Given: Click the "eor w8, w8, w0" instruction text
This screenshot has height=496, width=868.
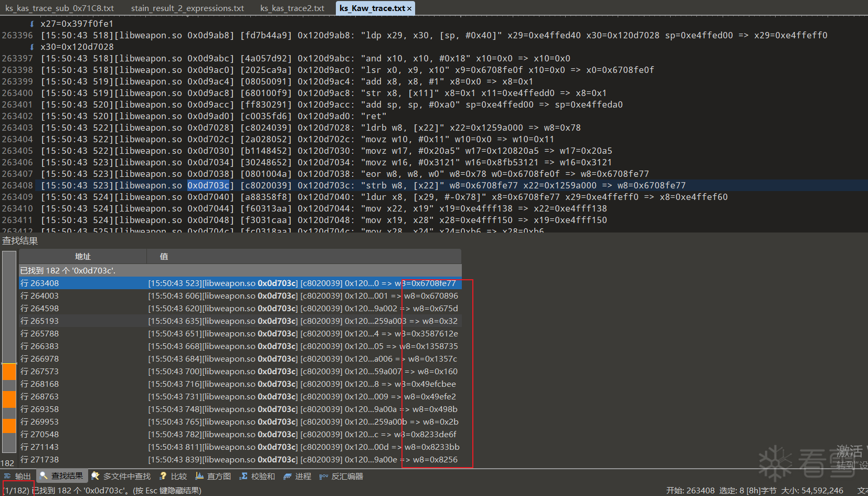Looking at the screenshot, I should (x=403, y=174).
